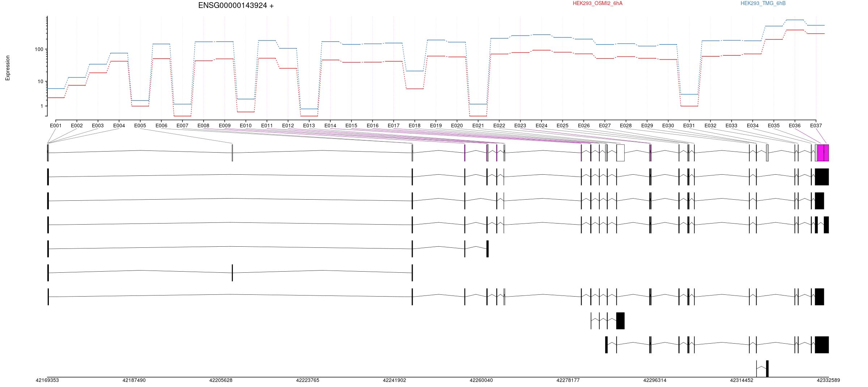Select exon label E033
The image size is (868, 387).
(731, 126)
